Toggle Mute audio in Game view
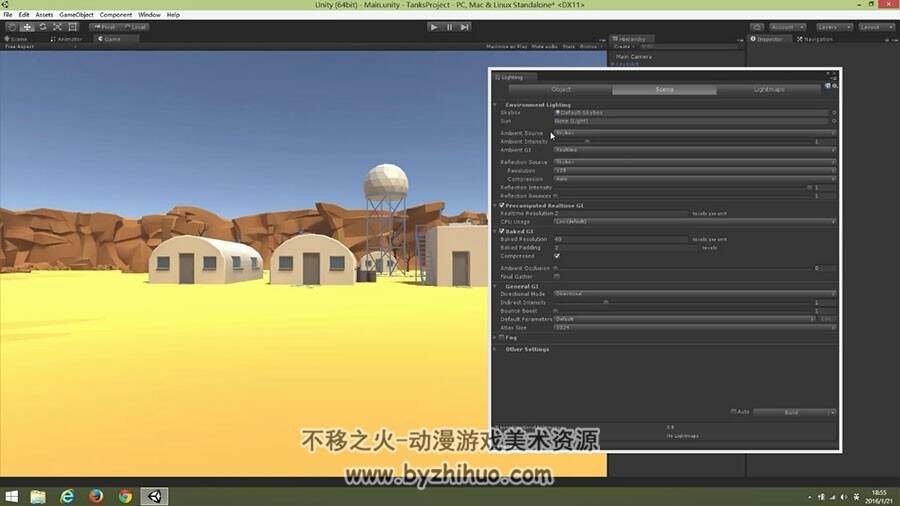This screenshot has height=506, width=900. (x=544, y=46)
